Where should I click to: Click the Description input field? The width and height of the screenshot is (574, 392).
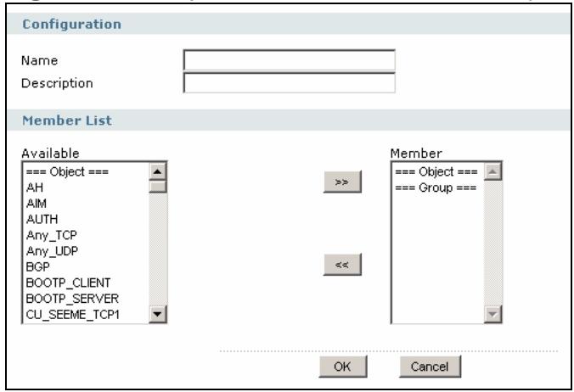(290, 83)
